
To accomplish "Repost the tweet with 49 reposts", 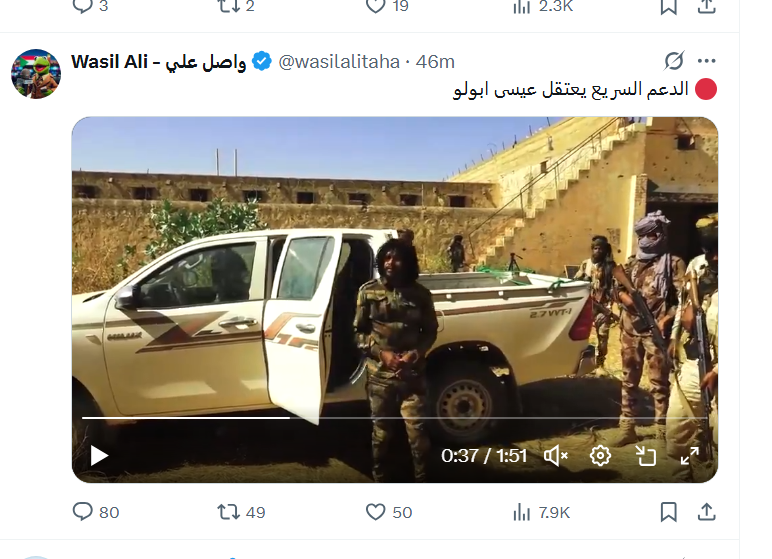I will [241, 512].
